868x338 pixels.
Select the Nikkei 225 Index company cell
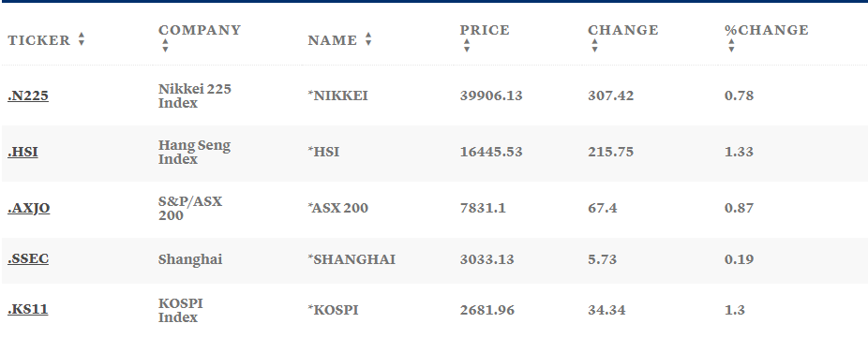click(x=195, y=96)
